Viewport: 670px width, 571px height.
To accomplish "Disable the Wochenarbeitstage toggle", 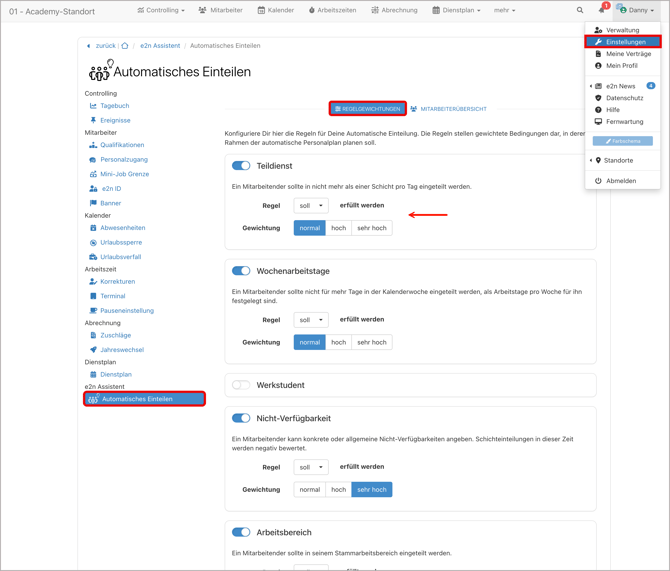I will pyautogui.click(x=241, y=271).
